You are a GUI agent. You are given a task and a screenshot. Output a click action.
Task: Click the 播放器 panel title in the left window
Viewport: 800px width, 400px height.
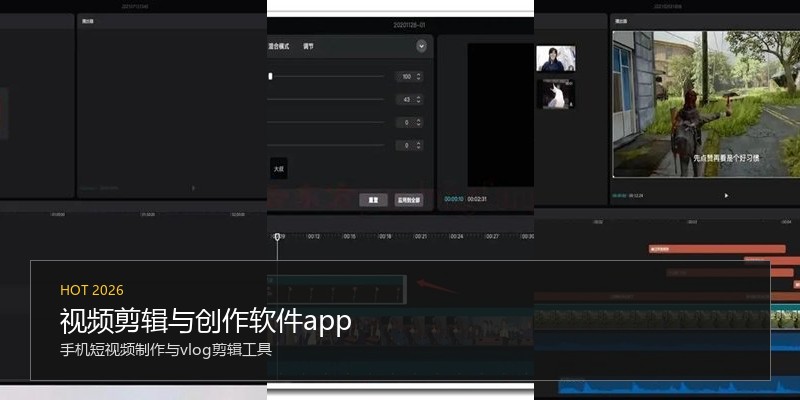pyautogui.click(x=88, y=21)
